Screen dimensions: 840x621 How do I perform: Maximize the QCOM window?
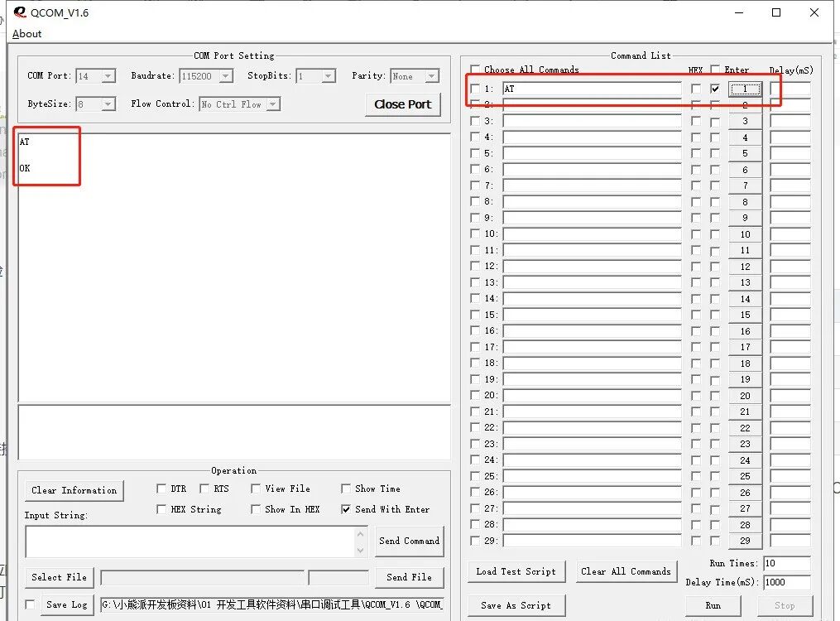776,12
